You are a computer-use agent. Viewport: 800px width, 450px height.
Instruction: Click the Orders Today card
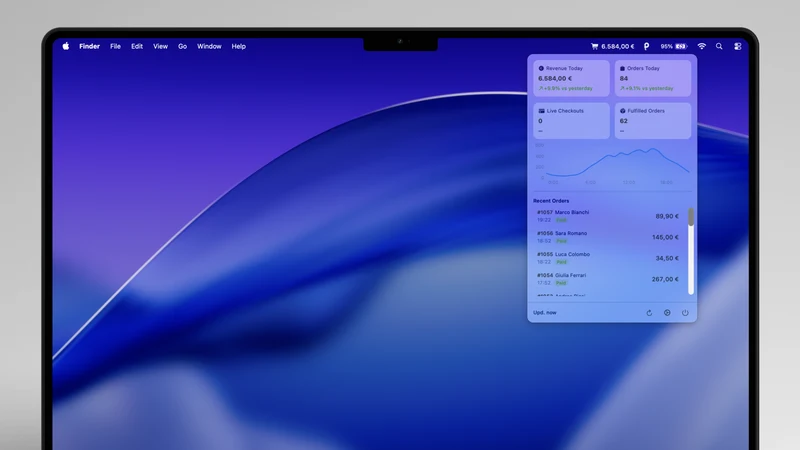tap(653, 78)
